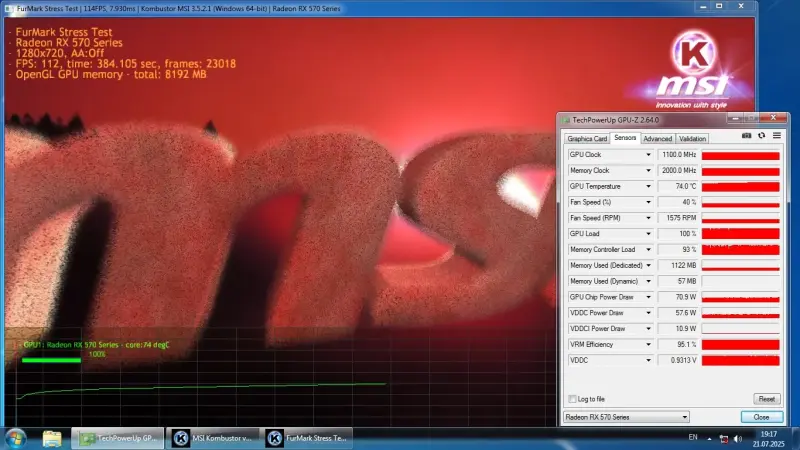Minimize the FurMark Stress Test window
This screenshot has width=800, height=450.
(703, 7)
